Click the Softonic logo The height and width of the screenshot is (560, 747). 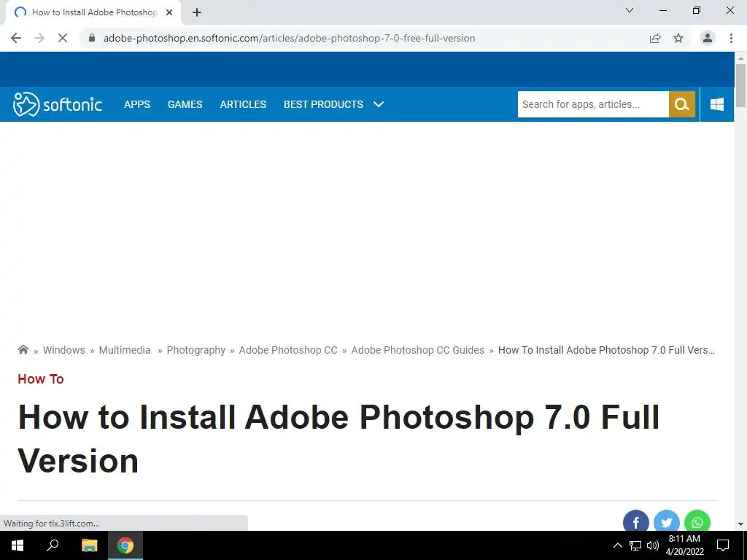[x=58, y=104]
